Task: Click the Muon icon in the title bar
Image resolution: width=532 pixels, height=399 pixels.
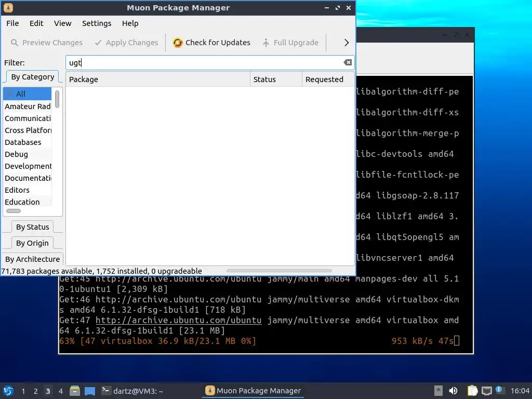Action: [8, 7]
